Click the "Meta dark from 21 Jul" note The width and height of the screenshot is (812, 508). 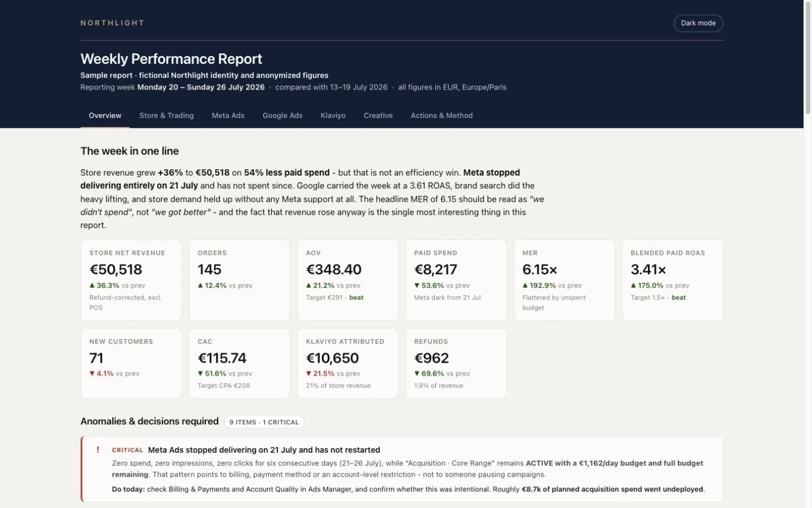coord(447,298)
